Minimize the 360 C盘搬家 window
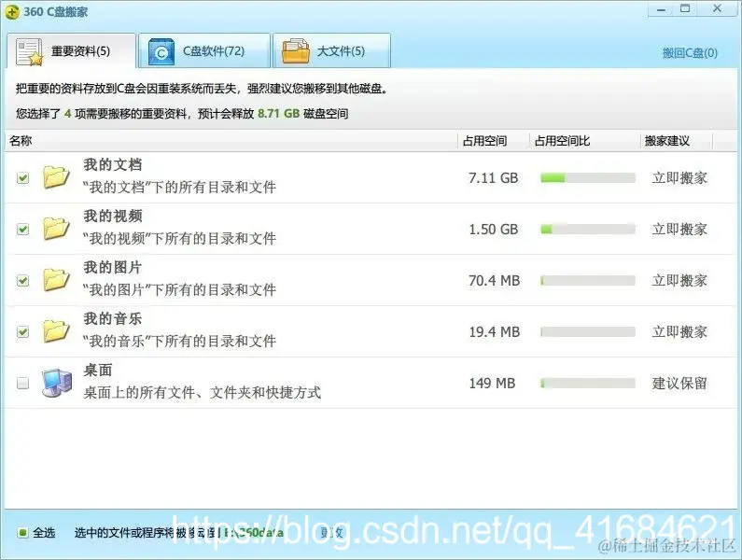This screenshot has width=742, height=560. [662, 9]
